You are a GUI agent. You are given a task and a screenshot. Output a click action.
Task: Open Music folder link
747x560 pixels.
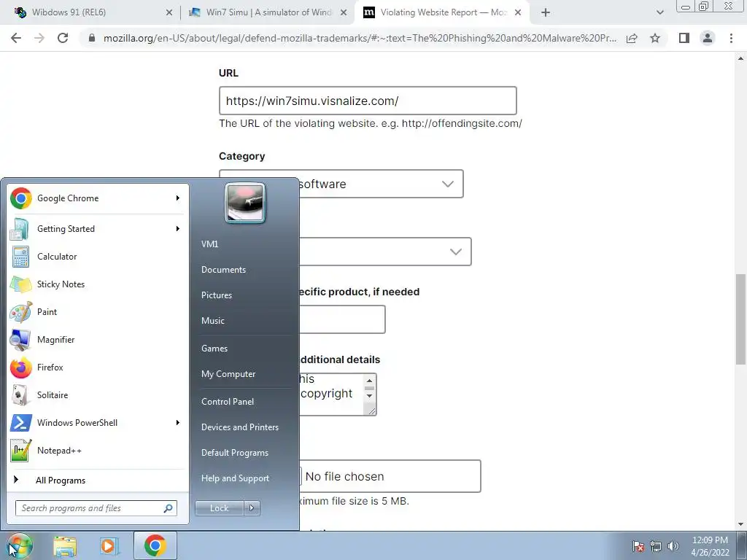tap(212, 321)
